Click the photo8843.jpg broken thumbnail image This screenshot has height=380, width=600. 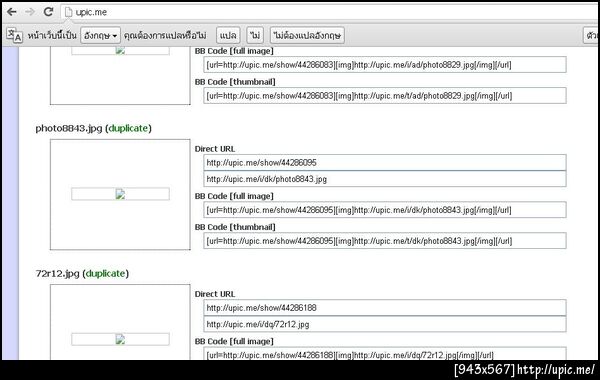click(120, 194)
